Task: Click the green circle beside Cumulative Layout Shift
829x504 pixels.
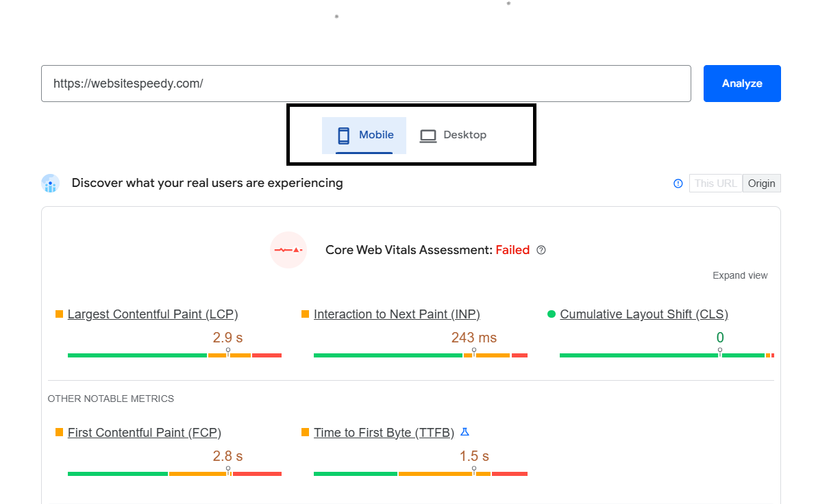Action: pos(551,314)
